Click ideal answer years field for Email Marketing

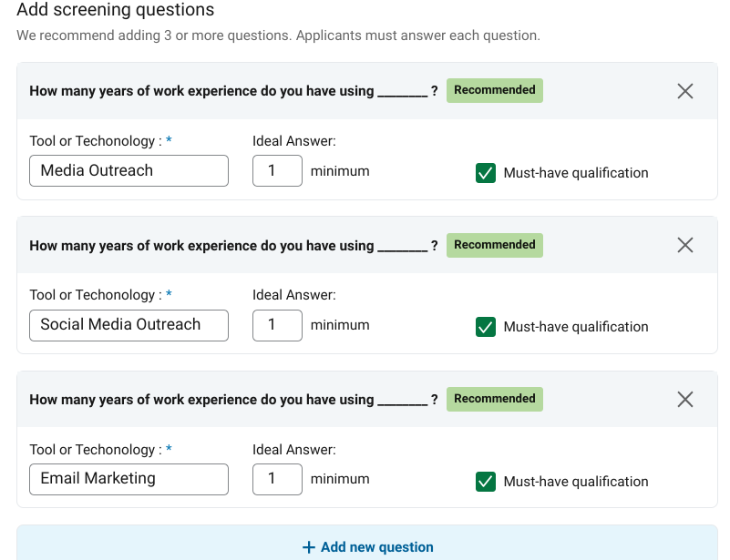277,479
